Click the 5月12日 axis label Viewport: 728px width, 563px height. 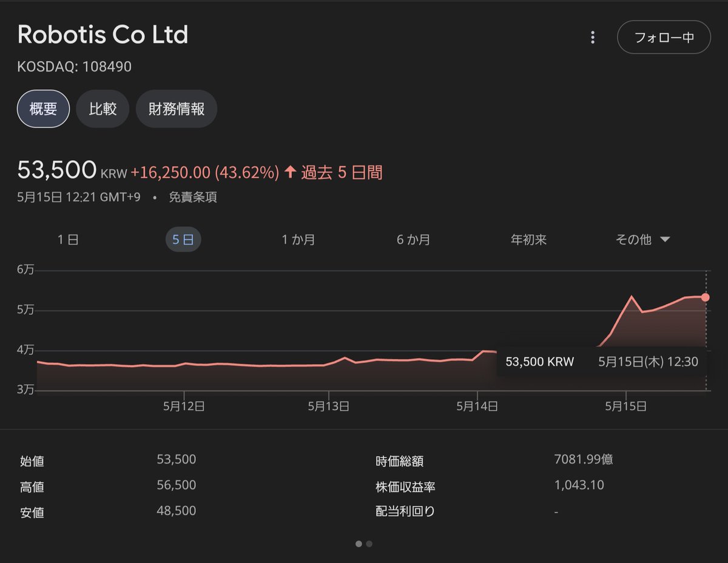pyautogui.click(x=184, y=406)
